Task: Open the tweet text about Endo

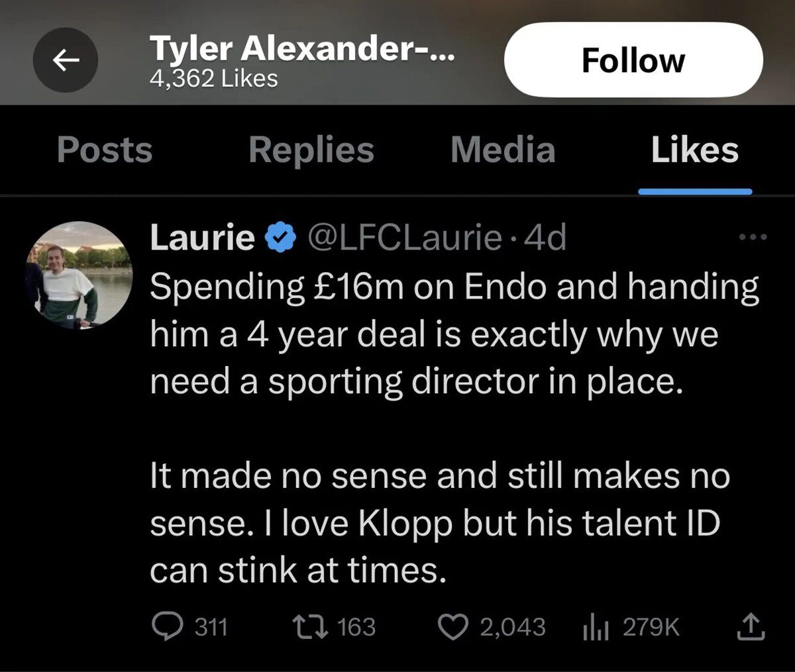Action: pyautogui.click(x=454, y=428)
